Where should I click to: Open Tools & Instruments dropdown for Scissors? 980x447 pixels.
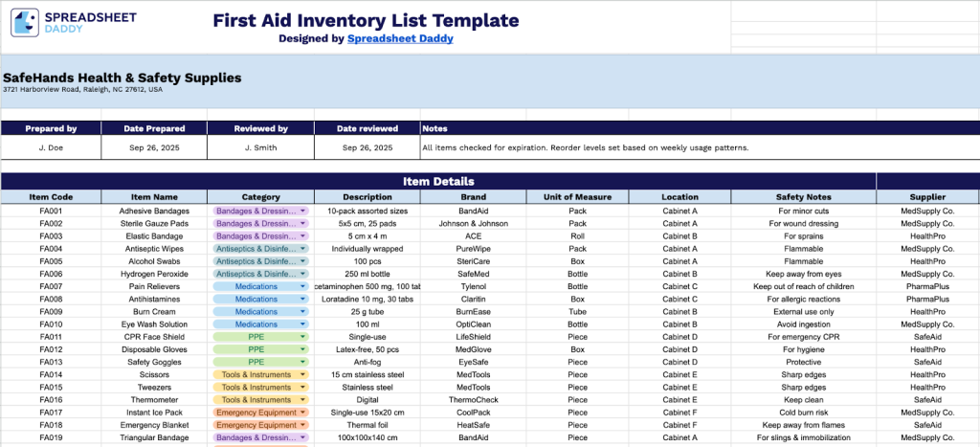pos(303,375)
